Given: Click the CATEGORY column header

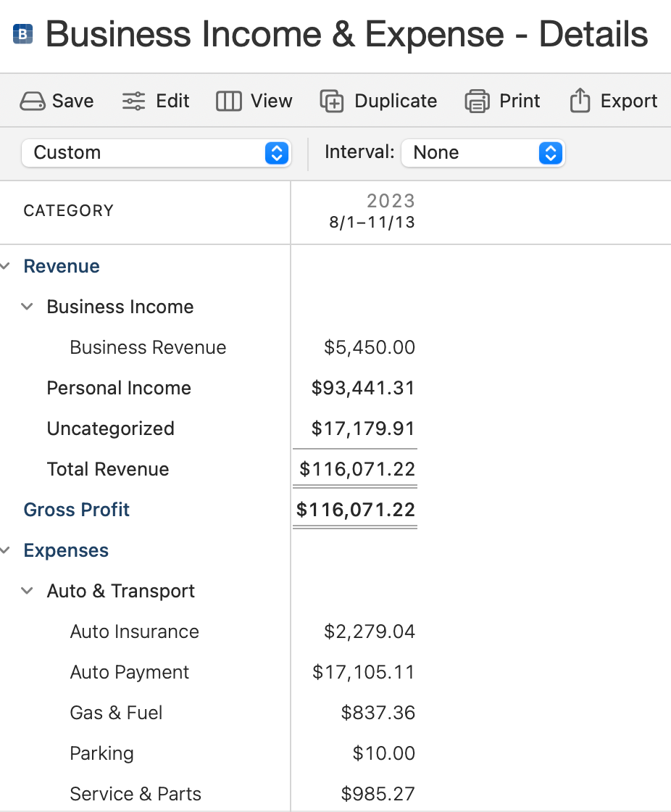Looking at the screenshot, I should 69,211.
